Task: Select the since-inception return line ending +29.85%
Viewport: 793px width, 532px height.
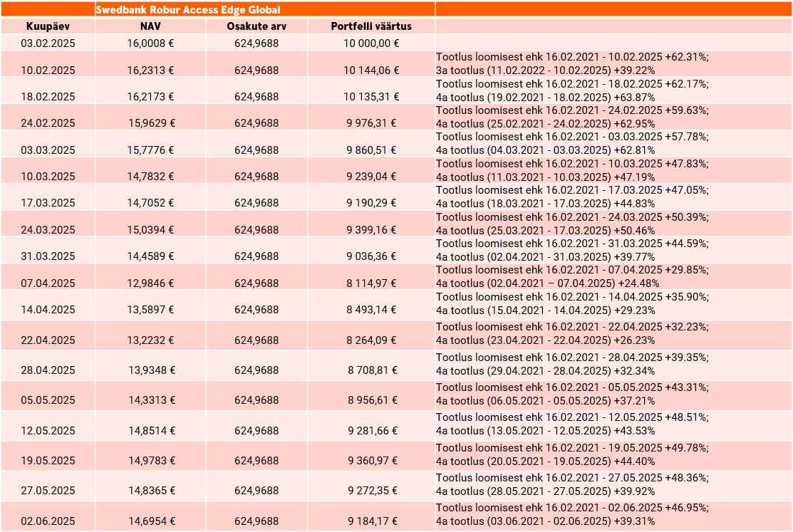Action: [573, 270]
